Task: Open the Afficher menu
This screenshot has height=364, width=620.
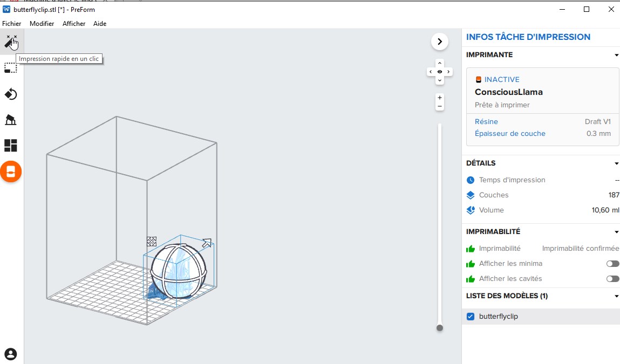Action: click(74, 24)
